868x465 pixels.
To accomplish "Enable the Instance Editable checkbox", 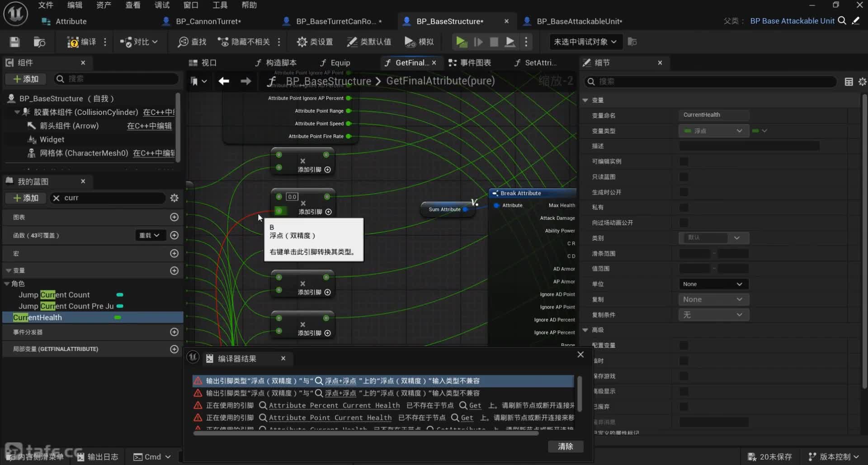I will click(x=684, y=161).
